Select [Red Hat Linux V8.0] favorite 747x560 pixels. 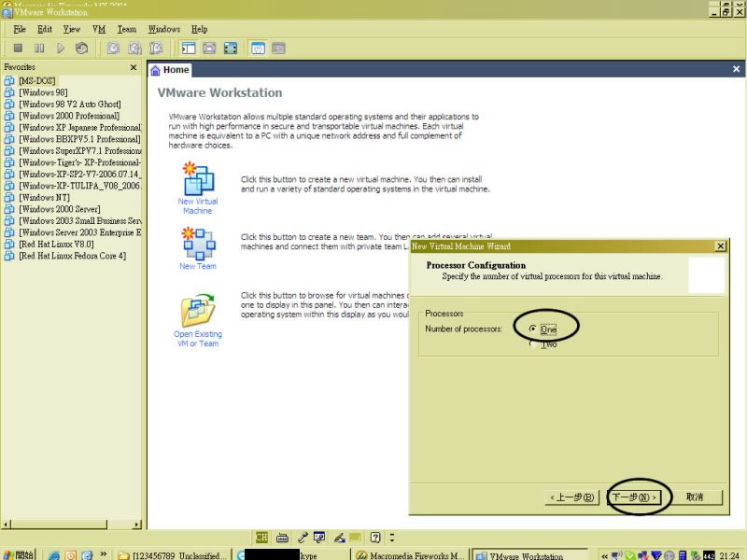tap(56, 244)
